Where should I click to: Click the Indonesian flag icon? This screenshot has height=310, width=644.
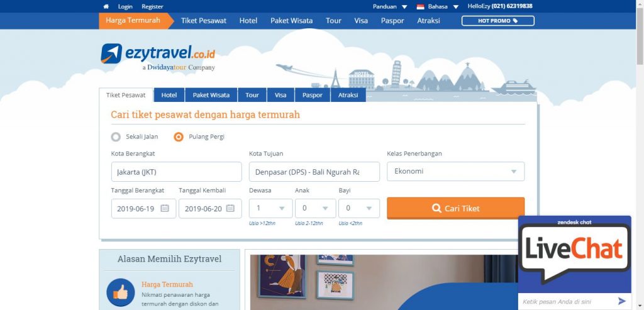point(420,6)
